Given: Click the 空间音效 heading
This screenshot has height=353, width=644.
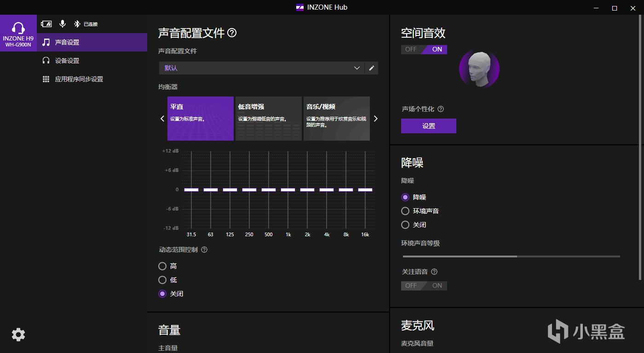Looking at the screenshot, I should pyautogui.click(x=423, y=33).
